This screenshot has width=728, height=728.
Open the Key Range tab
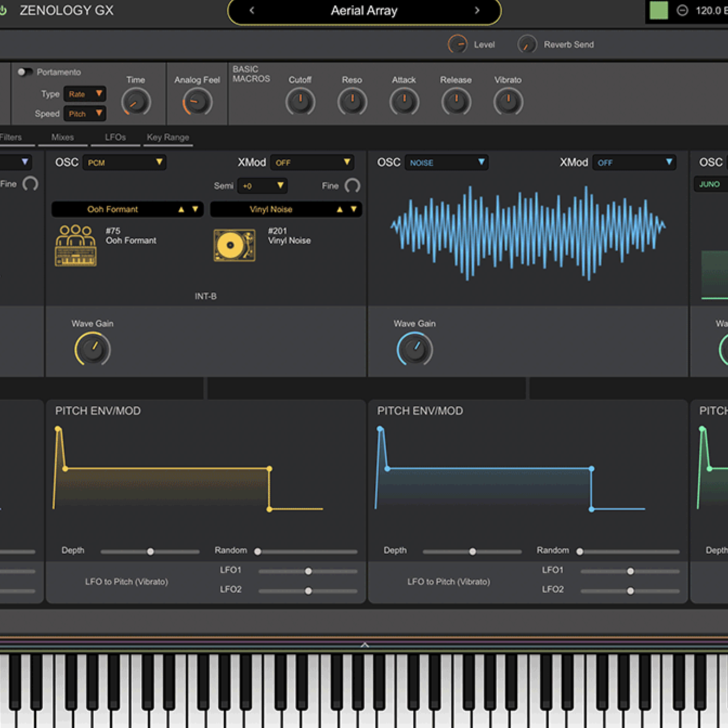point(168,138)
